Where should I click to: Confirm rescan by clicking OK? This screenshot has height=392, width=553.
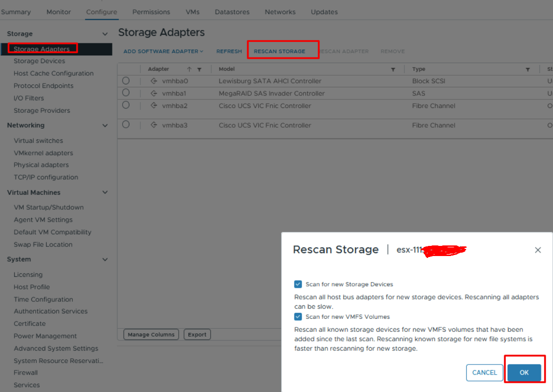[525, 372]
